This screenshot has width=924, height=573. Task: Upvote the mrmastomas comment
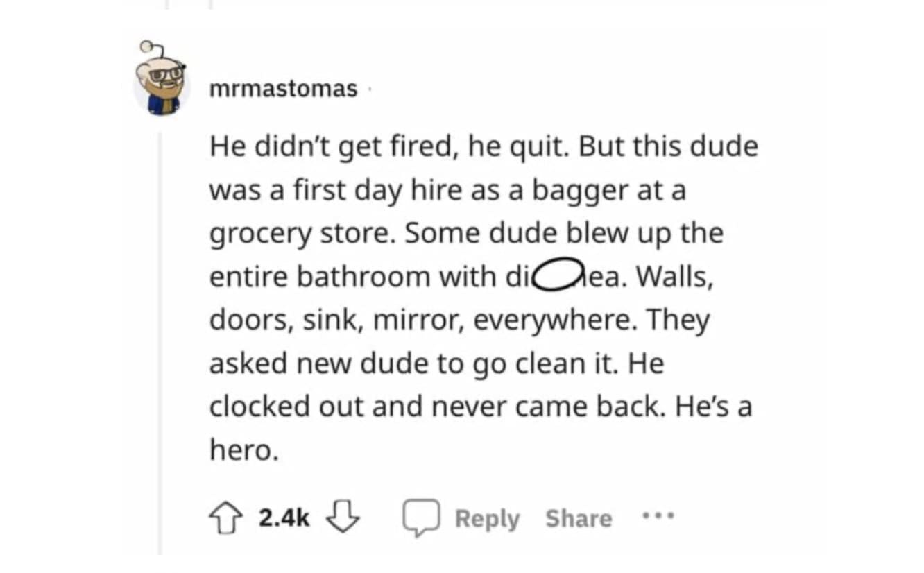coord(226,518)
